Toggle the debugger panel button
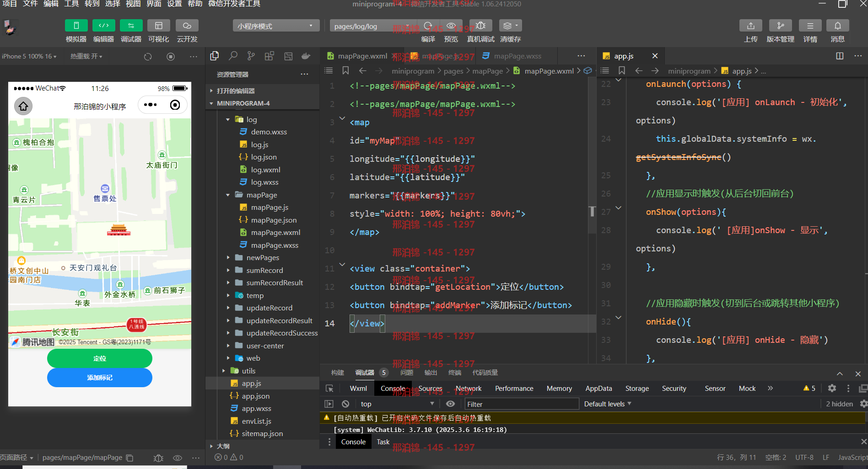Viewport: 868px width, 469px height. (x=131, y=26)
